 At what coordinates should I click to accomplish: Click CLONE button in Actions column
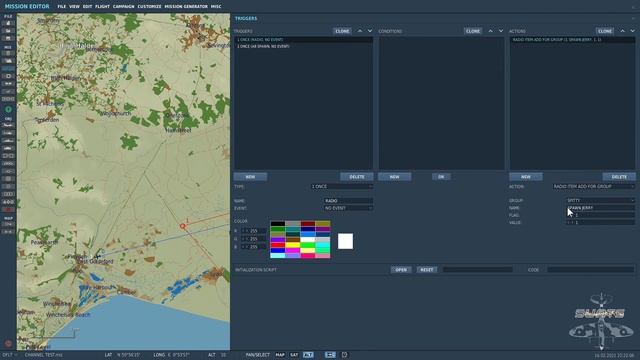click(x=605, y=31)
